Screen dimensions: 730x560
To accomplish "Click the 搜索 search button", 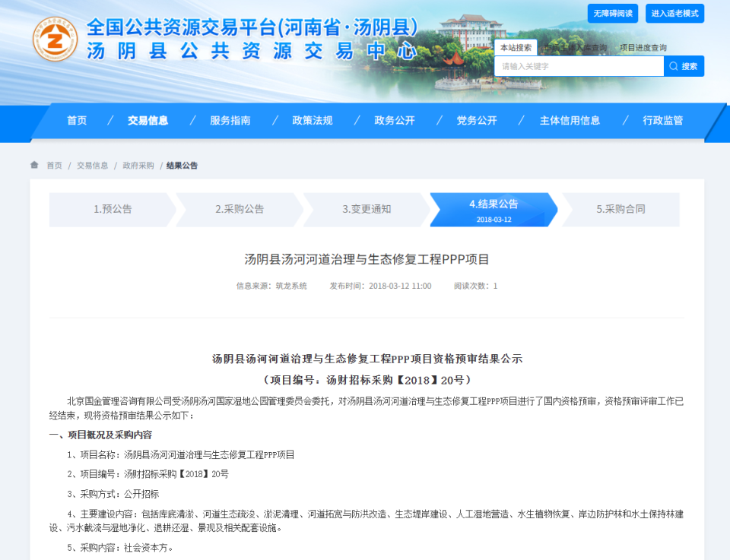I will [684, 66].
